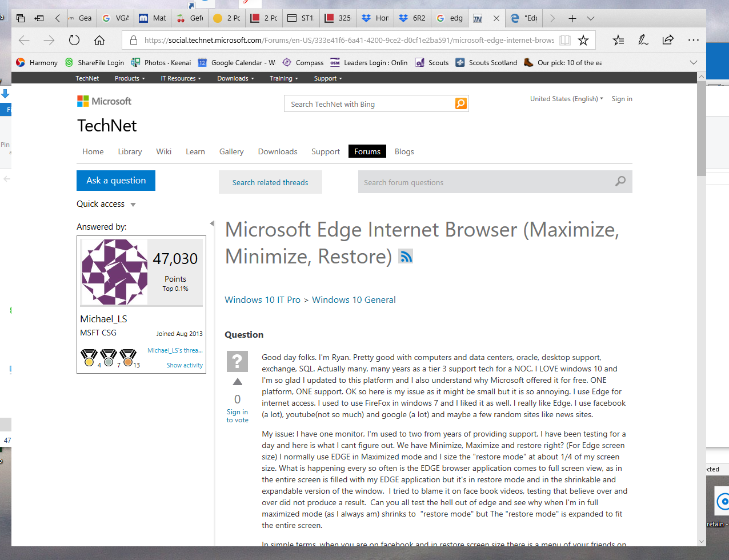
Task: Switch to the Mat browser tab
Action: tap(153, 18)
